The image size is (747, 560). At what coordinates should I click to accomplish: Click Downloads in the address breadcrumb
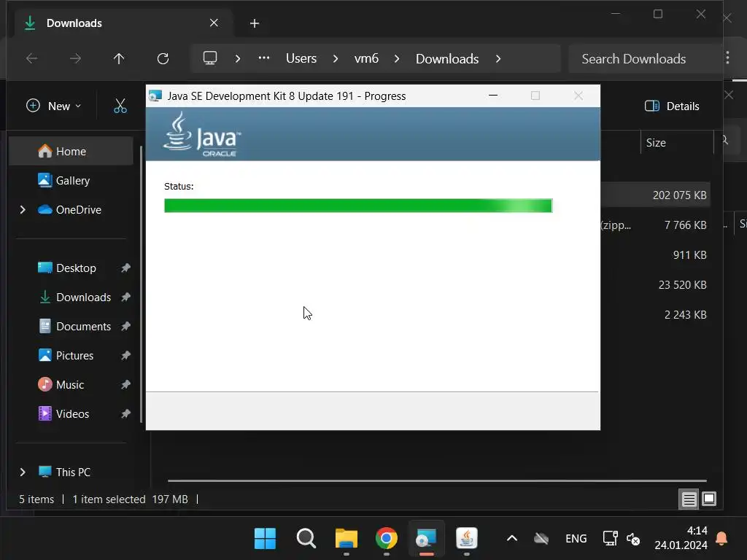[447, 58]
